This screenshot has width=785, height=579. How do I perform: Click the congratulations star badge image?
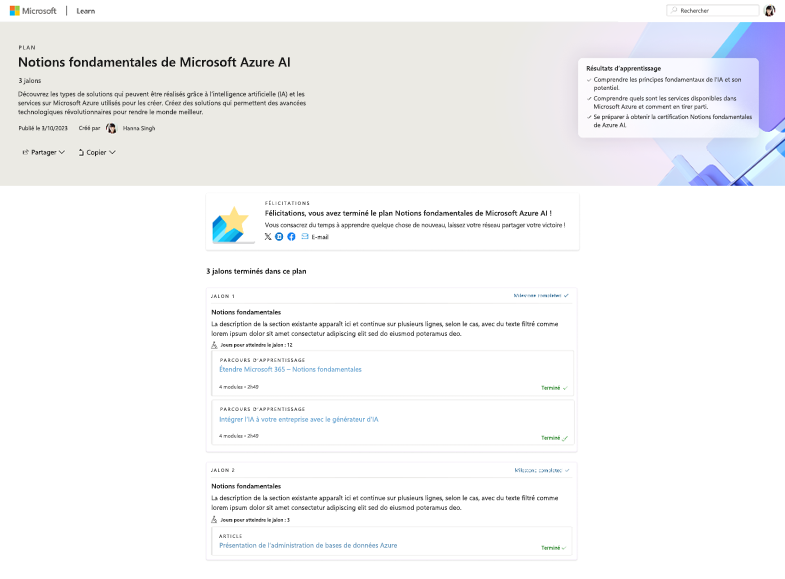coord(232,224)
